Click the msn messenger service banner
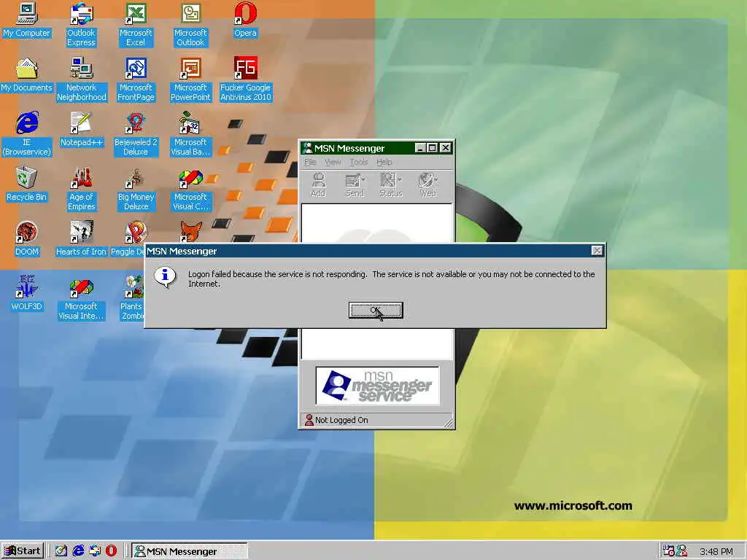This screenshot has height=560, width=747. click(377, 386)
